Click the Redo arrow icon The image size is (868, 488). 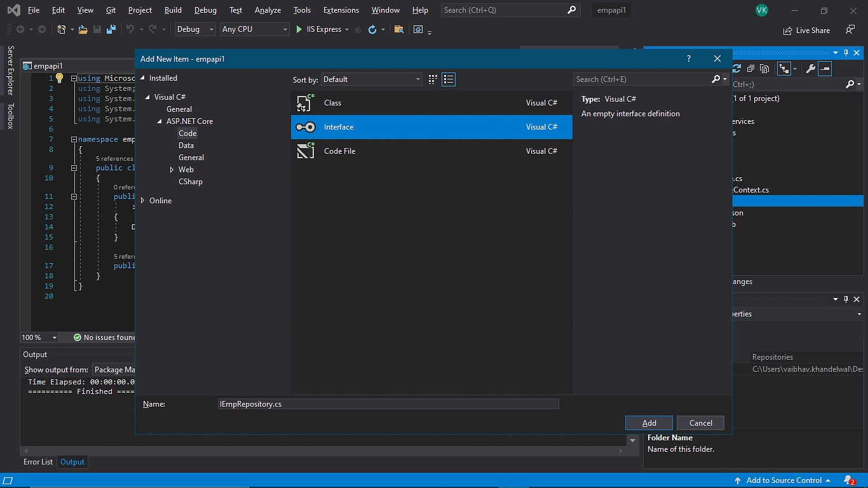click(153, 29)
